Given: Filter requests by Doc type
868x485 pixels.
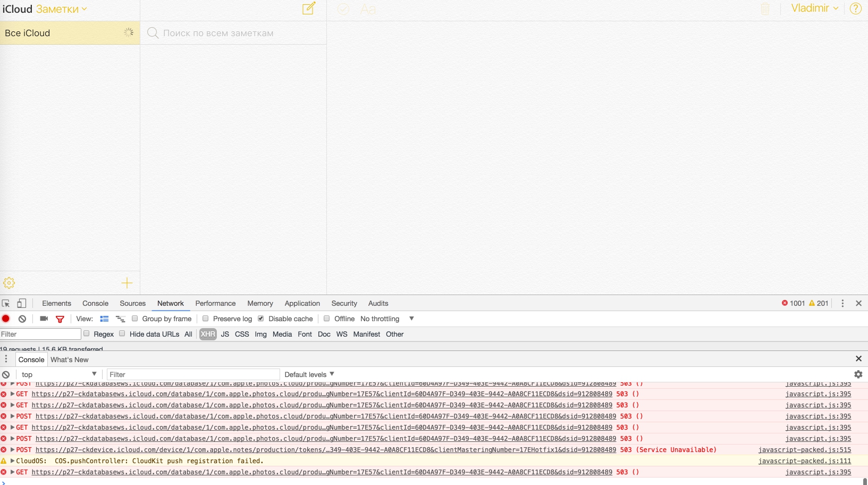Looking at the screenshot, I should (324, 334).
